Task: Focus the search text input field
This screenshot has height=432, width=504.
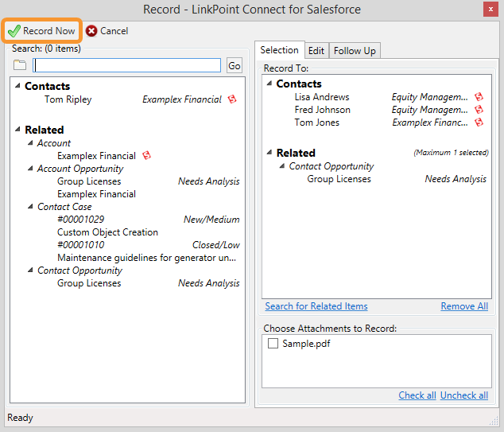Action: tap(127, 65)
